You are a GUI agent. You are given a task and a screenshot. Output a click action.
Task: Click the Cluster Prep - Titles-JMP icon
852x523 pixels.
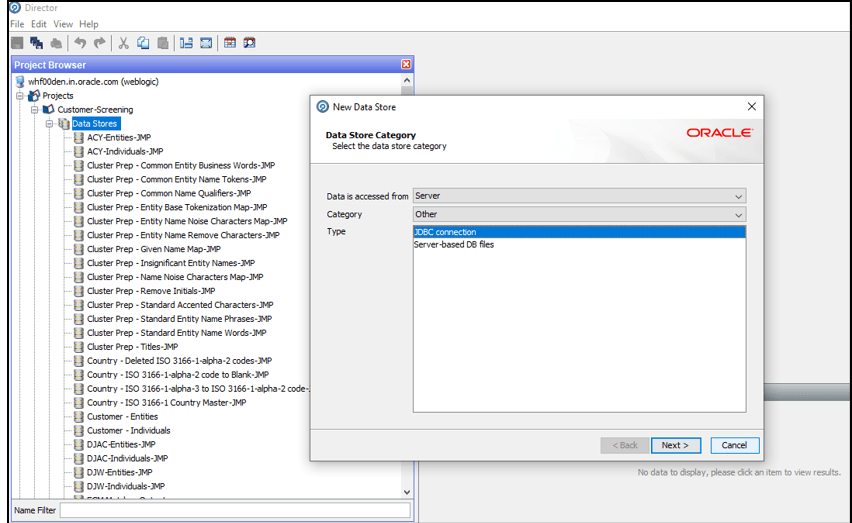click(x=79, y=347)
